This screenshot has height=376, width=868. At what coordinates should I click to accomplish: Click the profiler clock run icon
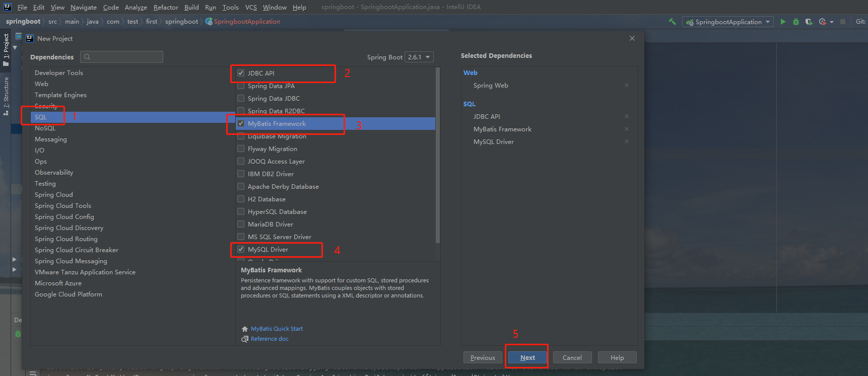click(x=822, y=22)
